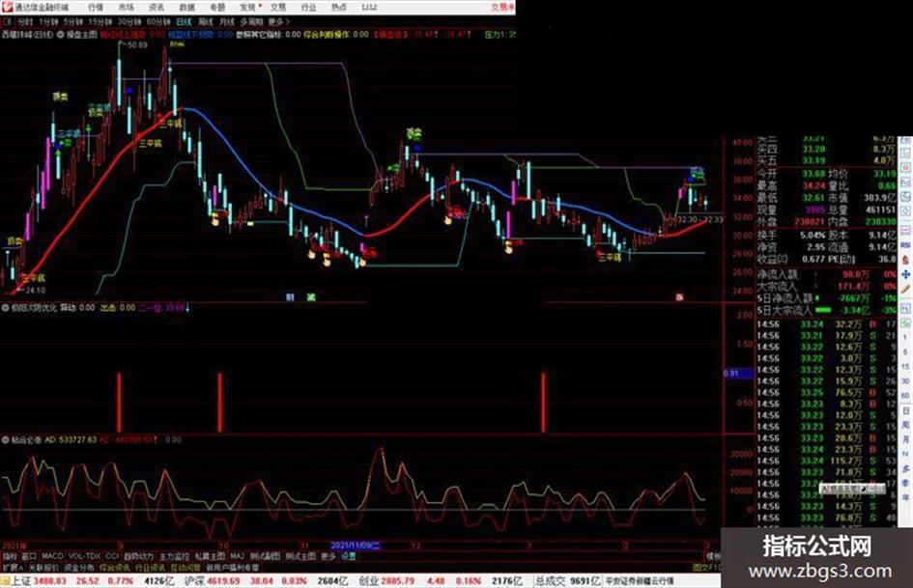913x588 pixels.
Task: Select 周 period in right sidebar
Action: [905, 425]
